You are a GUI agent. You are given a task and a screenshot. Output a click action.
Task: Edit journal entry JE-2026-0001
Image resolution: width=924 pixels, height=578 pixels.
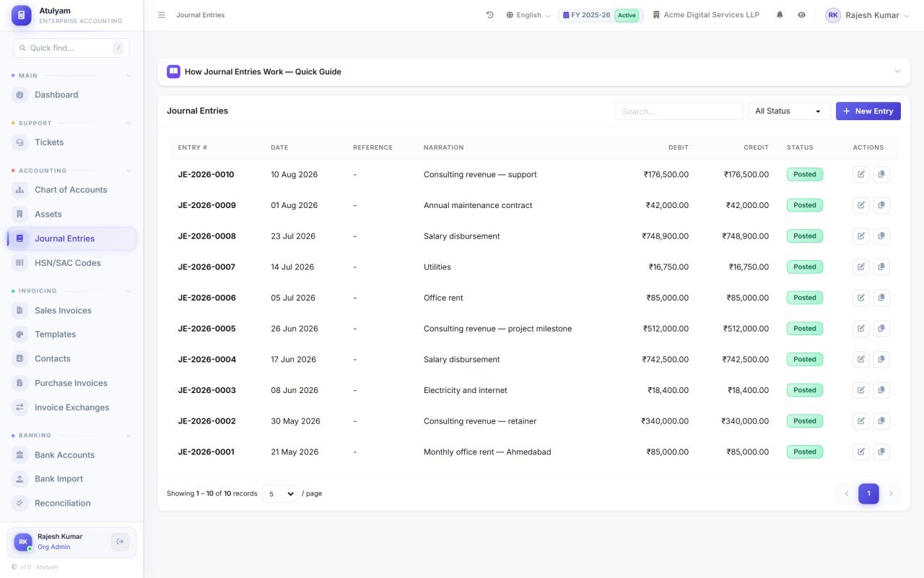point(860,452)
